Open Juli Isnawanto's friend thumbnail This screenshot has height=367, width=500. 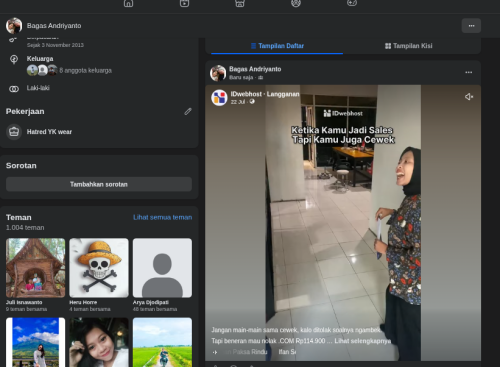tap(35, 268)
